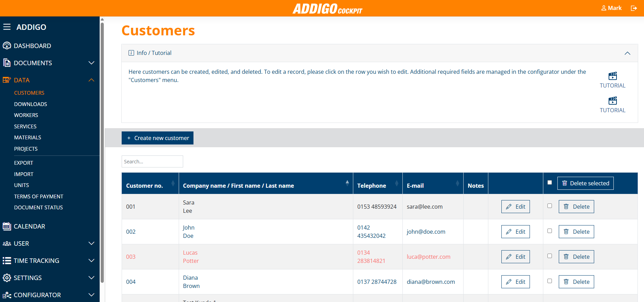Click the Mark username in top bar
Image resolution: width=644 pixels, height=302 pixels.
tap(615, 8)
